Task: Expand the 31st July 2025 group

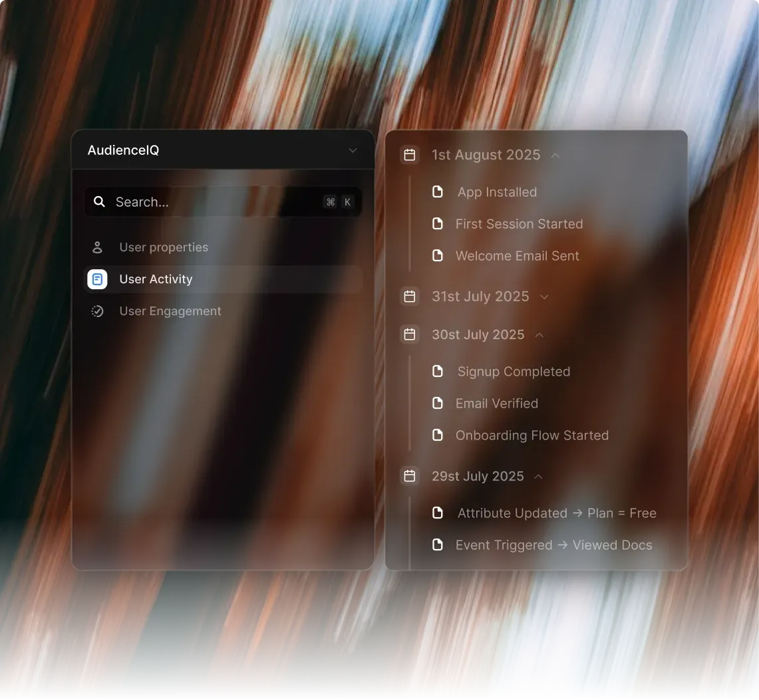Action: click(544, 297)
